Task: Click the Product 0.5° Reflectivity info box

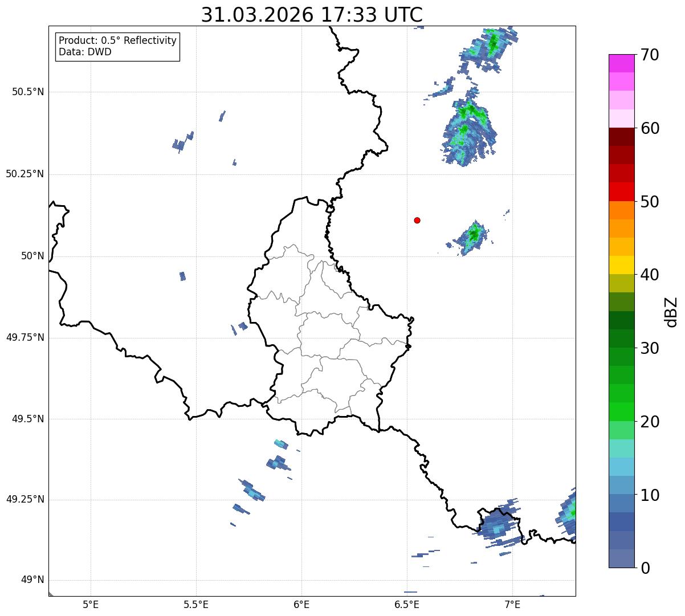Action: 117,47
